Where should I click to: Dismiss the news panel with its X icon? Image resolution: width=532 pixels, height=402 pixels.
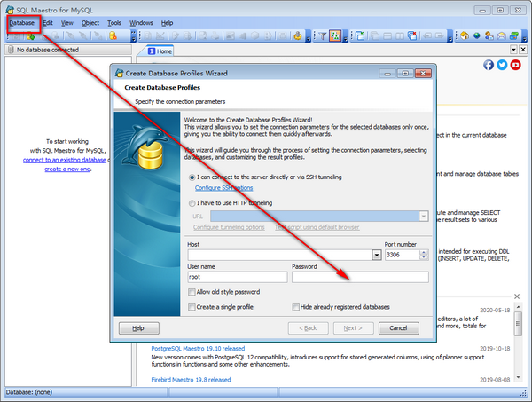click(x=517, y=296)
